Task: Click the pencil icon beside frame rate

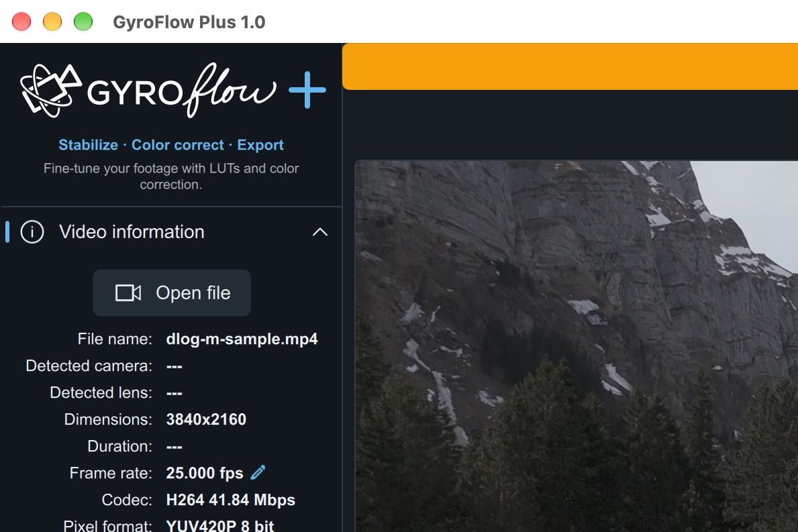Action: click(x=258, y=472)
